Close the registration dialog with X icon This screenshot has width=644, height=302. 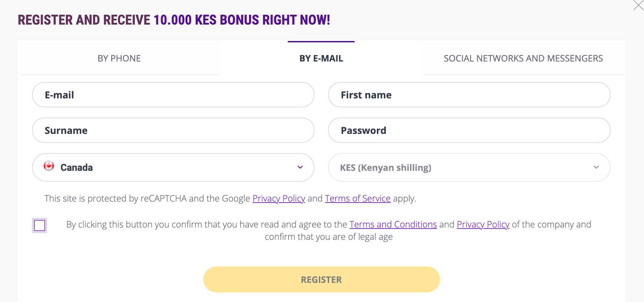coord(638,5)
